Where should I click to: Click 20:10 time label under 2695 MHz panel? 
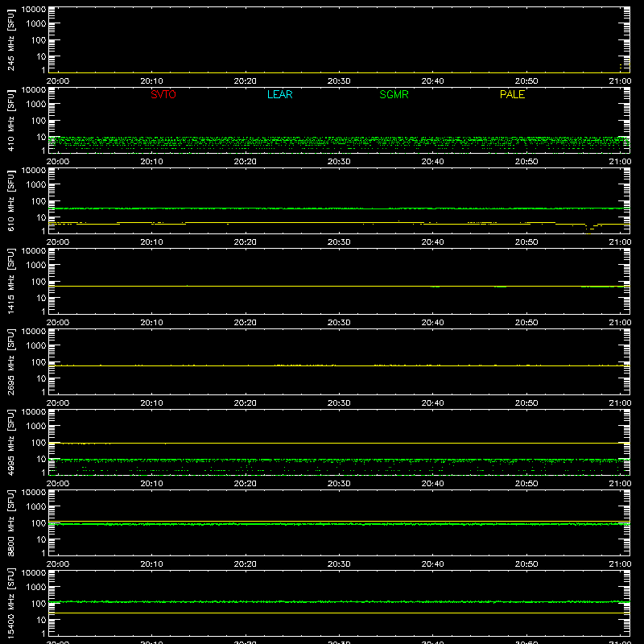[151, 403]
